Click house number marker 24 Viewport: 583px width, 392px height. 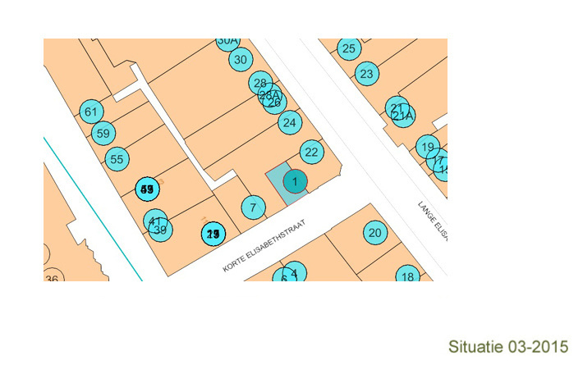[x=289, y=124]
